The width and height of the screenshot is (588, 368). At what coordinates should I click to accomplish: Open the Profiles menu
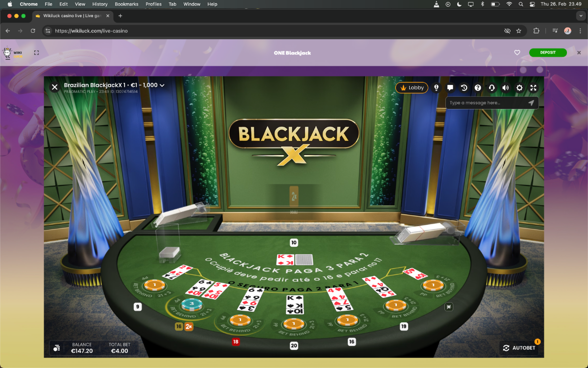153,4
